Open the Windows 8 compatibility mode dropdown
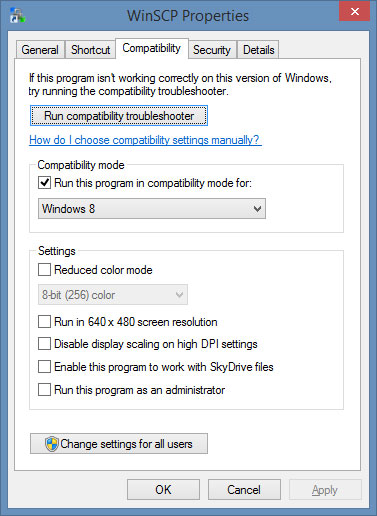 tap(152, 209)
